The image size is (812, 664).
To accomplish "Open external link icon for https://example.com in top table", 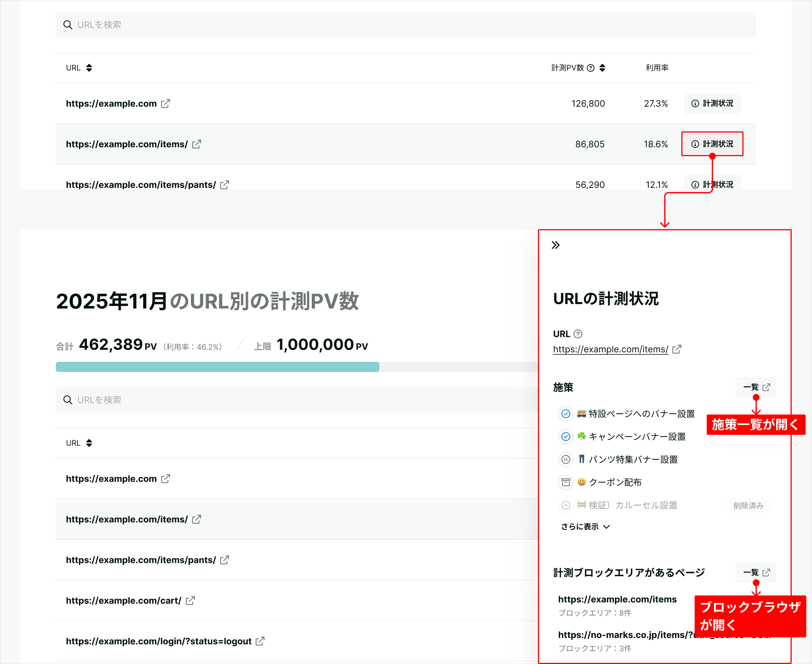I will 166,103.
